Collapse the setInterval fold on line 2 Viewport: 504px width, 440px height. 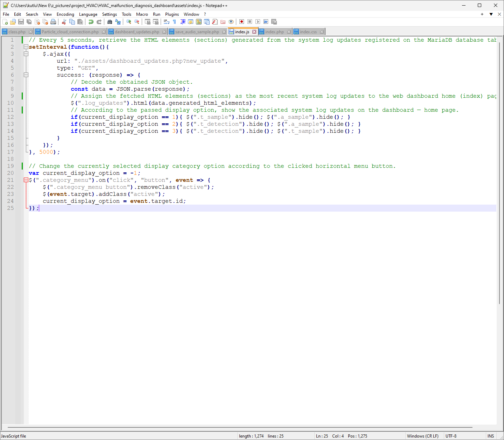(x=26, y=47)
